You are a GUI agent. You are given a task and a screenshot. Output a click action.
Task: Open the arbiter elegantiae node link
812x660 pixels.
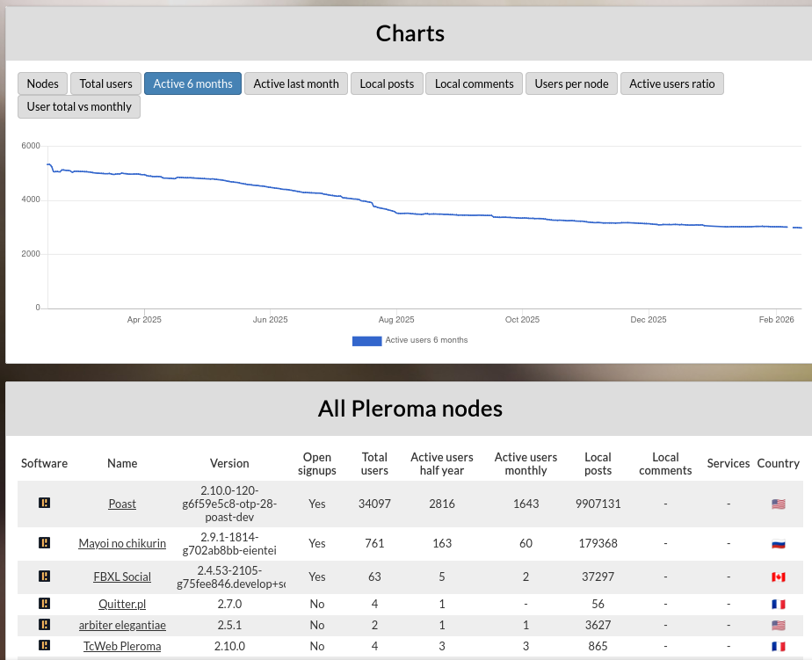[x=122, y=625]
